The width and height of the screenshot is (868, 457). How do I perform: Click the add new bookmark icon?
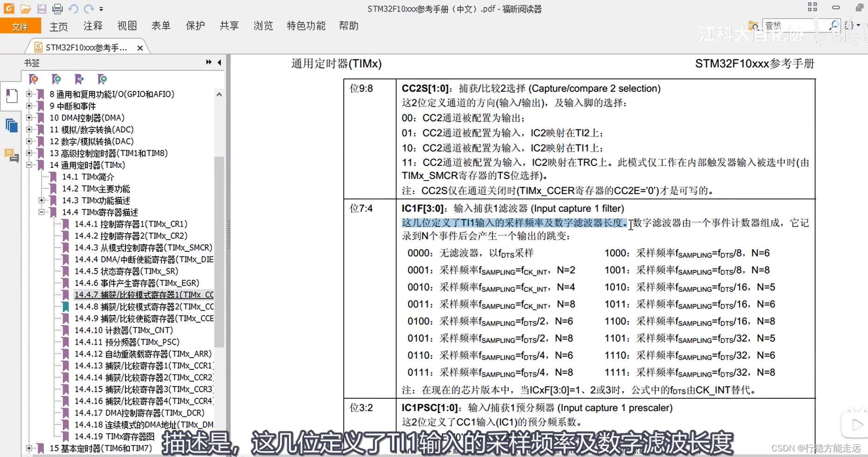[56, 79]
